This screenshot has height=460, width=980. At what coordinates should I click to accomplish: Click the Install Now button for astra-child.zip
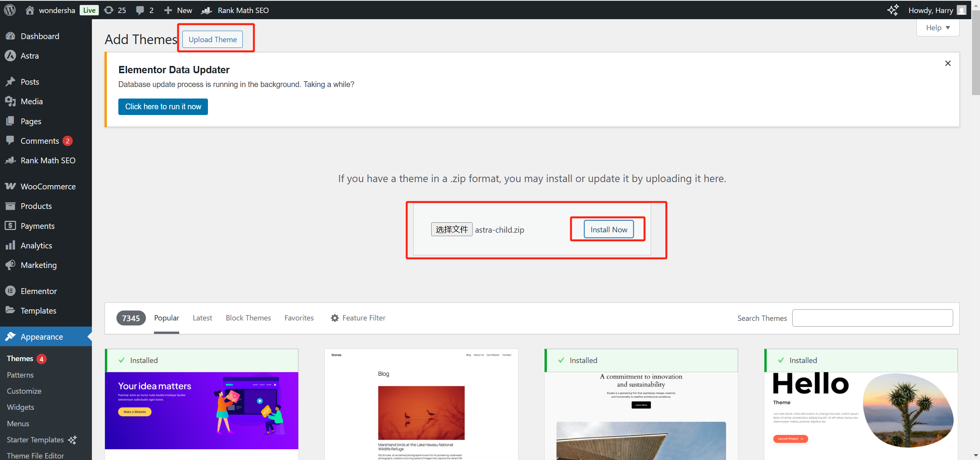[x=608, y=229]
